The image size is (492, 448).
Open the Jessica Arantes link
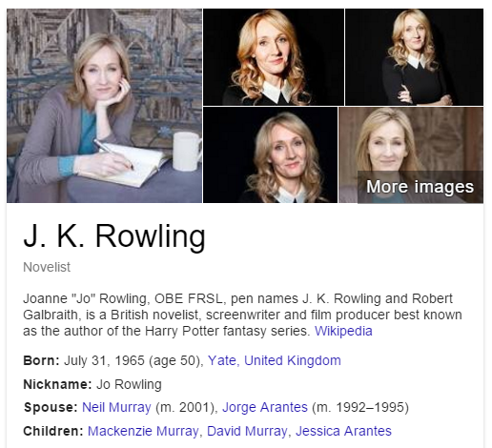pyautogui.click(x=343, y=431)
